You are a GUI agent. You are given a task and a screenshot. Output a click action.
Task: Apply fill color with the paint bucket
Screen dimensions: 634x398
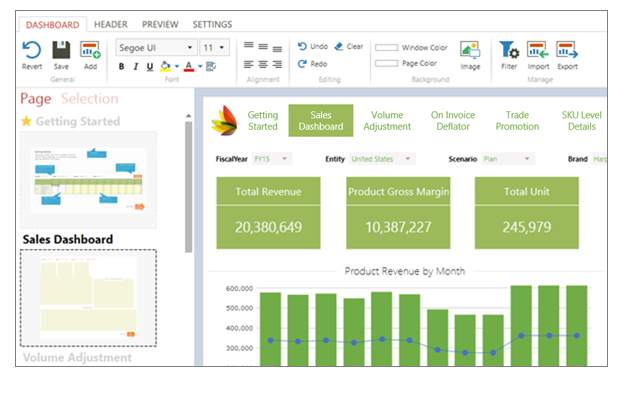(x=165, y=66)
